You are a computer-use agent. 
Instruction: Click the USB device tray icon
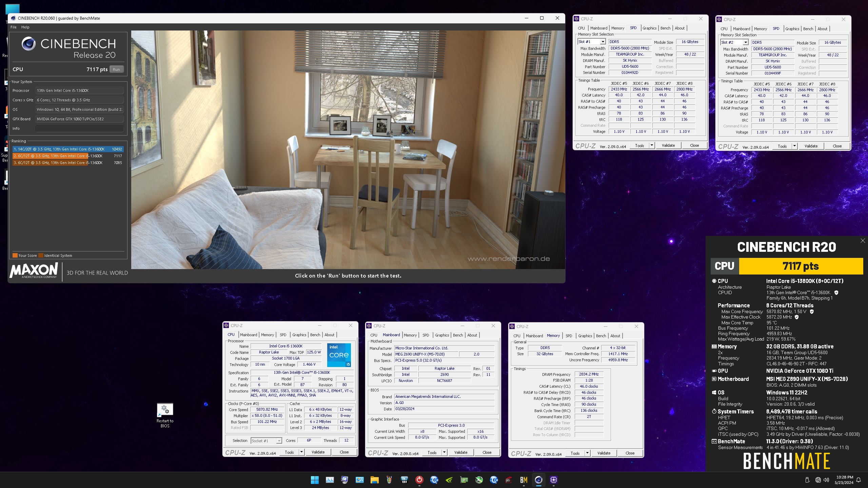click(807, 480)
